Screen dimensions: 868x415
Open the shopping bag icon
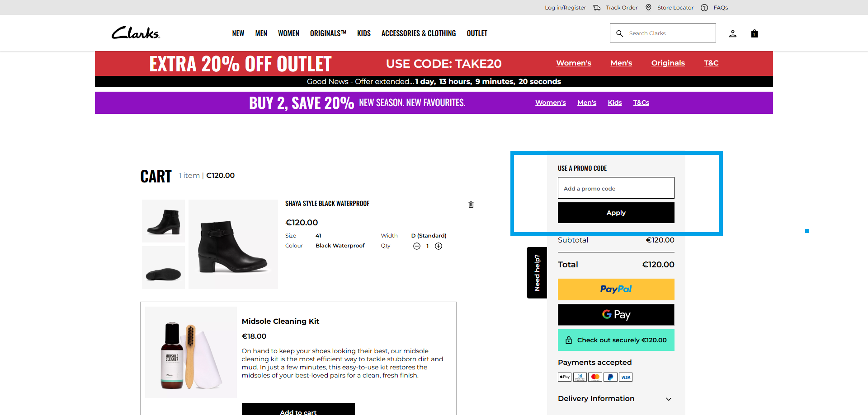tap(754, 33)
